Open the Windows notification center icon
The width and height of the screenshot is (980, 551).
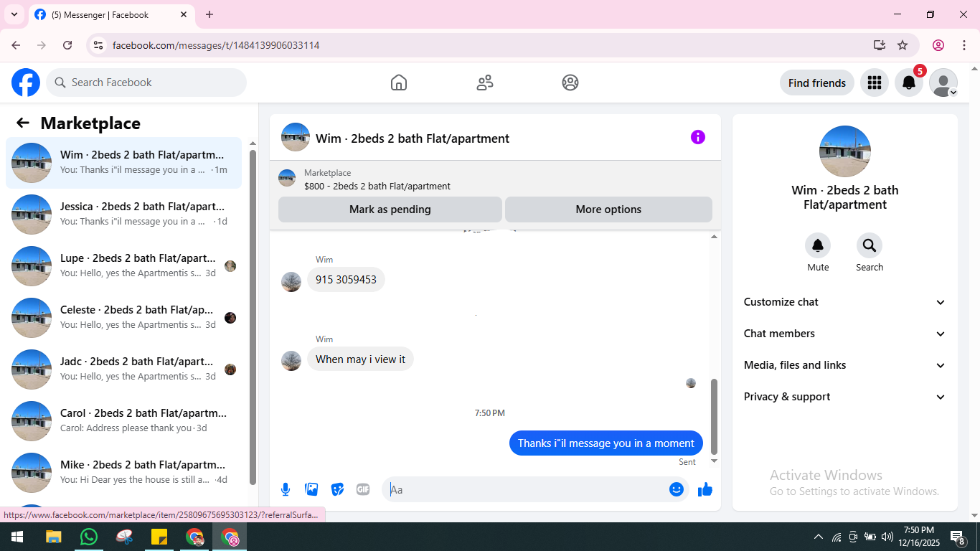click(x=958, y=537)
